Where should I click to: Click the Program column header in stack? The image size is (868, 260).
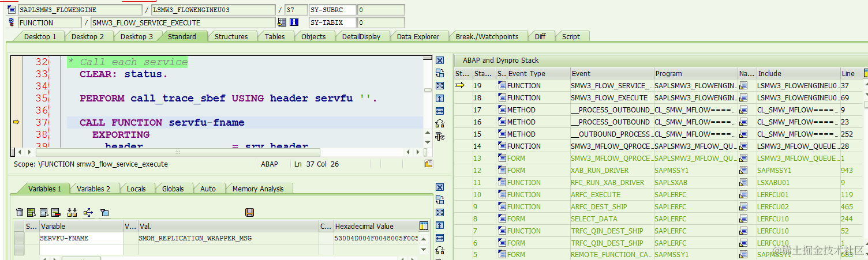coord(695,73)
